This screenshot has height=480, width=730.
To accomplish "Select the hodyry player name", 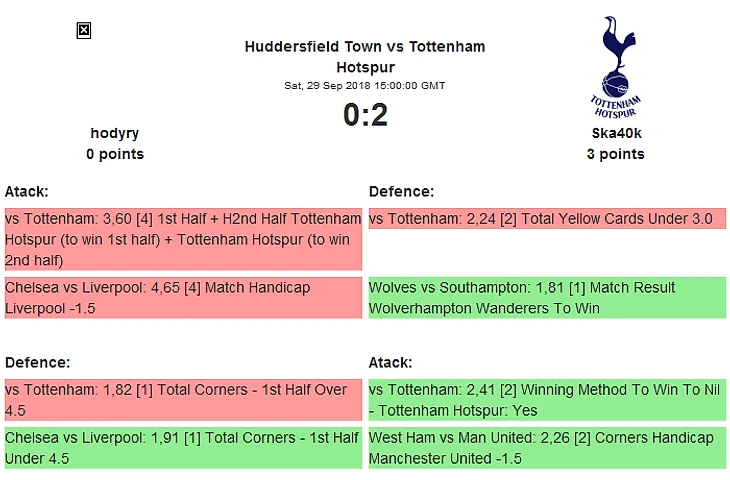I will pos(115,133).
